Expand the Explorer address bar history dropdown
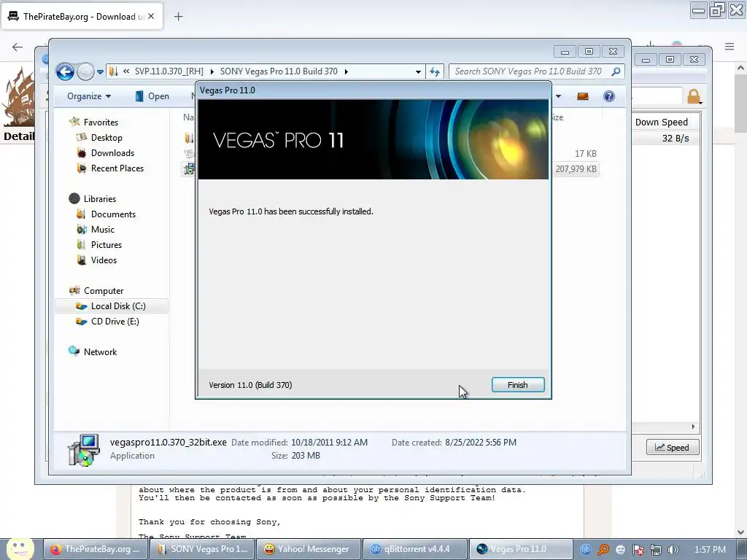The height and width of the screenshot is (560, 747). (x=418, y=72)
